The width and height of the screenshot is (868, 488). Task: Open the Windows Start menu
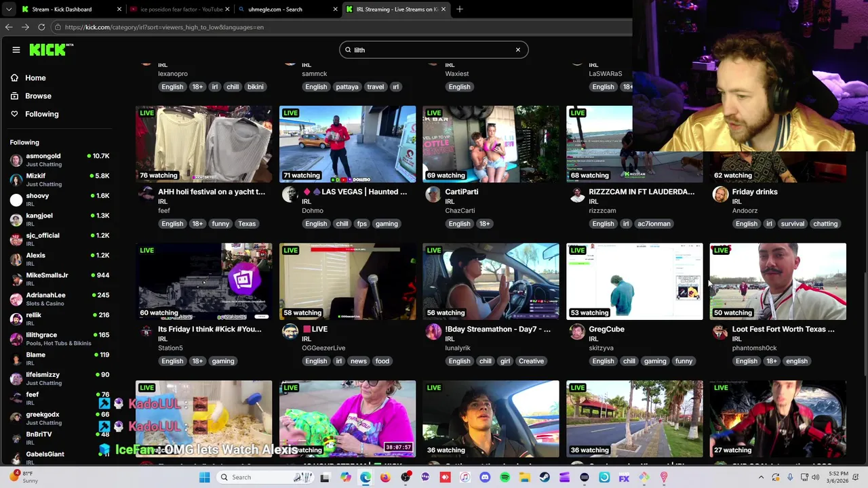(x=204, y=477)
